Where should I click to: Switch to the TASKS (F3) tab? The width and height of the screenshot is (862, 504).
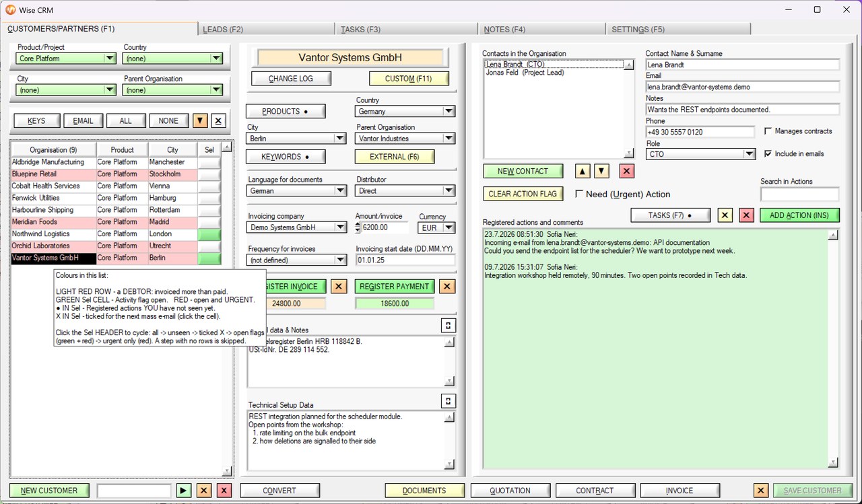click(x=405, y=30)
